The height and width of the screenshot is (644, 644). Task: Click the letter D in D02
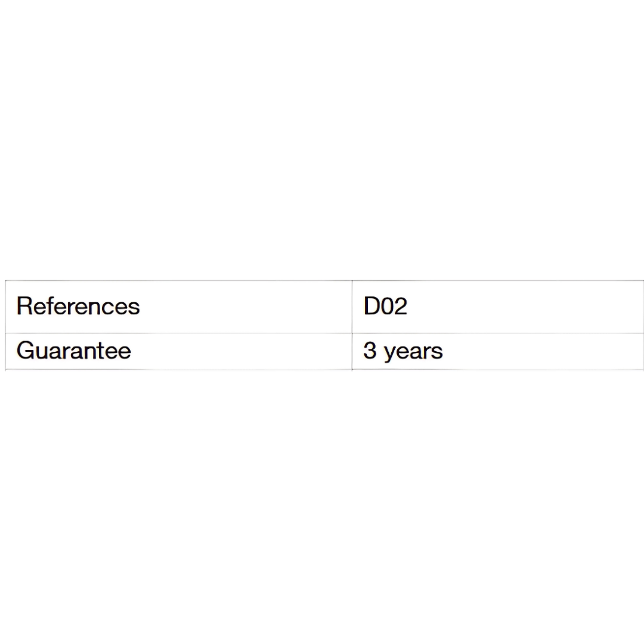tap(371, 306)
